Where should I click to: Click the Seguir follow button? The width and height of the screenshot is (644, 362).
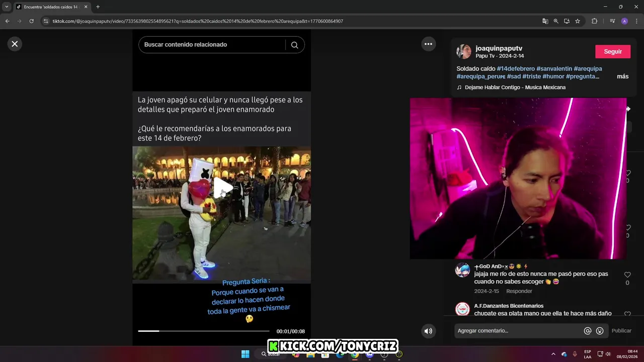tap(613, 52)
